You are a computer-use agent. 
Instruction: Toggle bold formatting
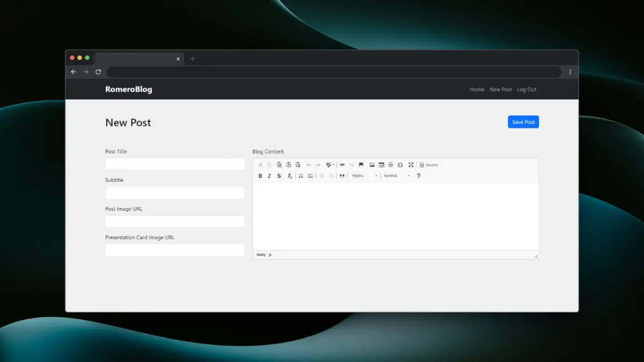[x=260, y=176]
